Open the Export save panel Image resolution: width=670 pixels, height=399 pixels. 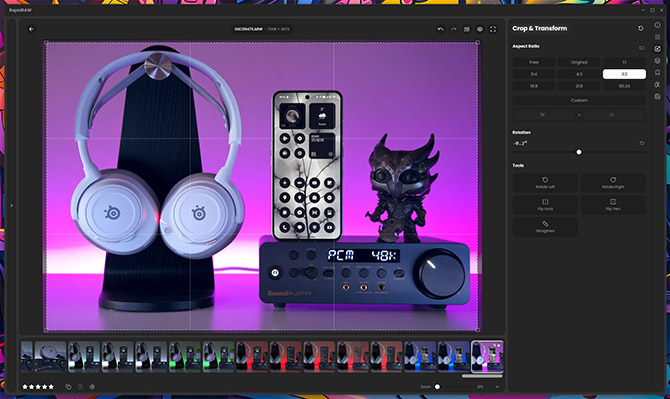pos(657,97)
